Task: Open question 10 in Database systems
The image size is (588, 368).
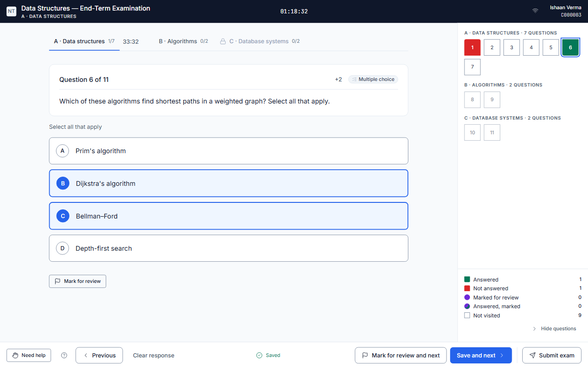Action: [x=472, y=132]
